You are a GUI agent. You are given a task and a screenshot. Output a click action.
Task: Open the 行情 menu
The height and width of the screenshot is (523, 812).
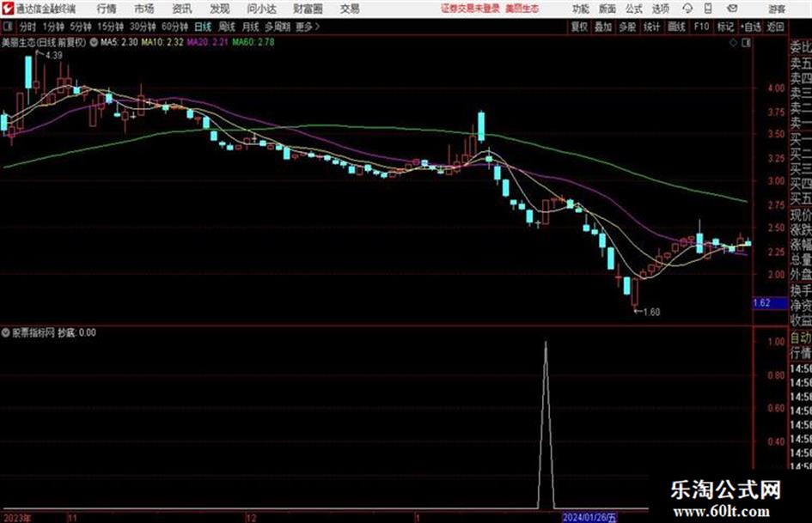click(x=107, y=9)
